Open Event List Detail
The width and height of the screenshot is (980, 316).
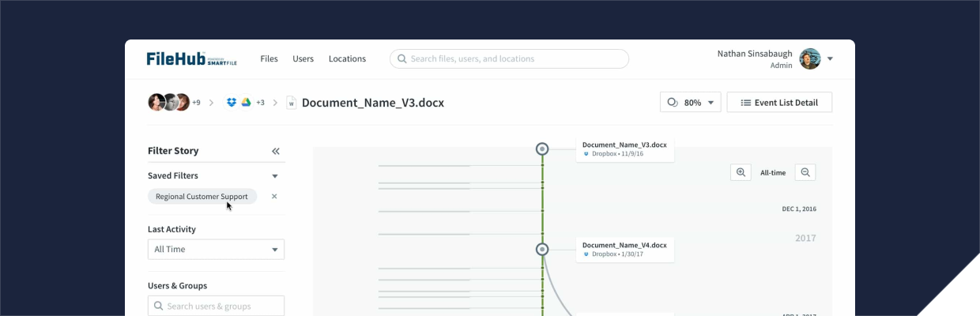pyautogui.click(x=778, y=102)
